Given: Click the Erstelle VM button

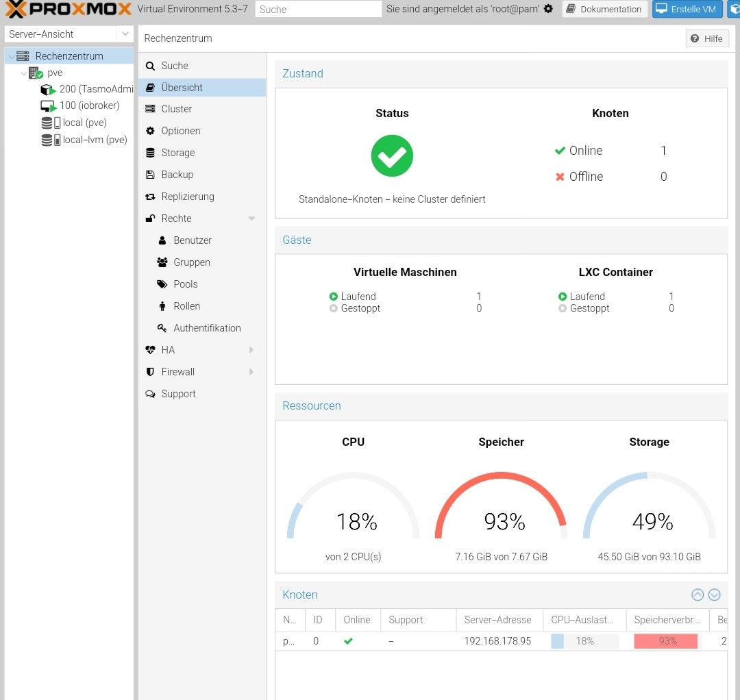Looking at the screenshot, I should pyautogui.click(x=687, y=9).
